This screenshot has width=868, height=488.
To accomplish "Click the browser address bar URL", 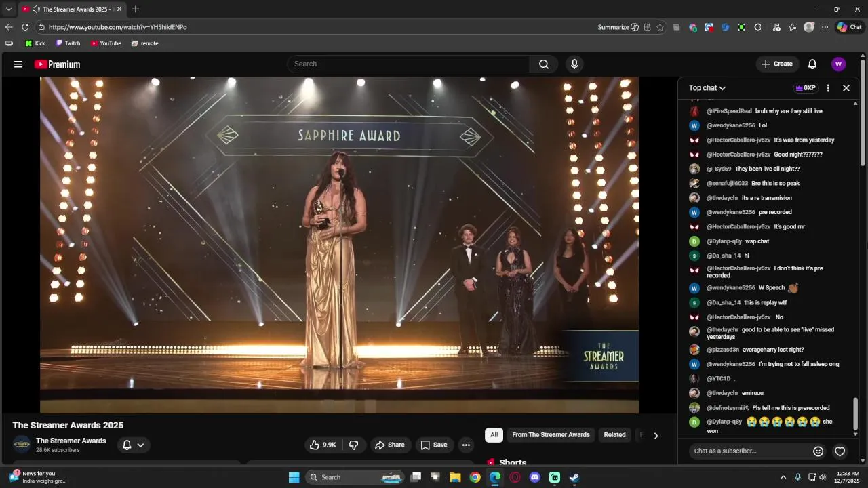I will coord(117,27).
